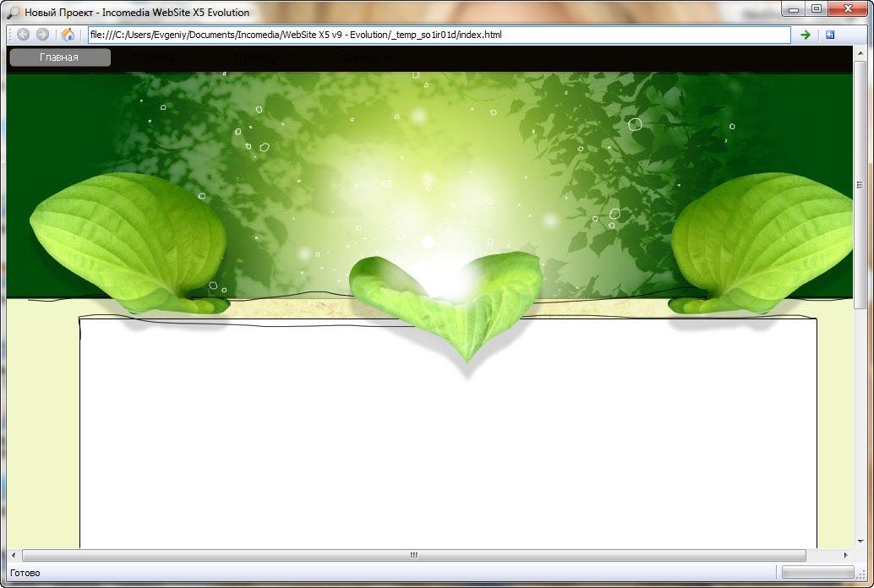874x588 pixels.
Task: Select the third Страница menu item
Action: click(362, 57)
